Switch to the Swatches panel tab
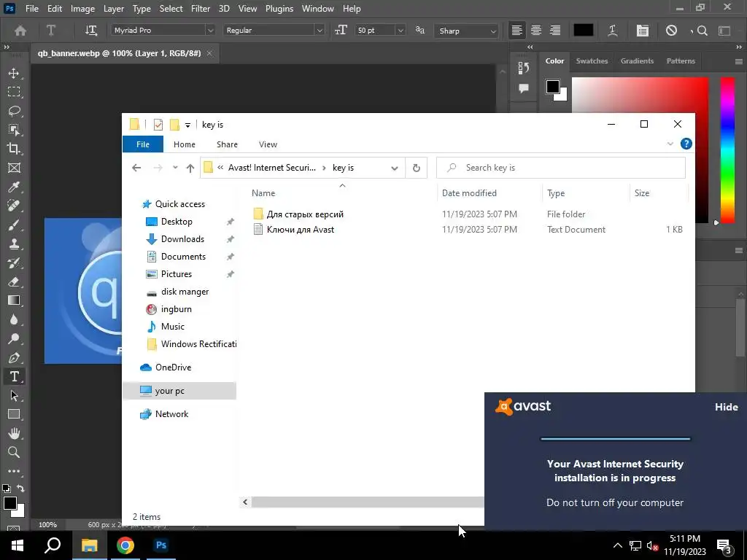Screen dimensions: 747x560 [592, 61]
